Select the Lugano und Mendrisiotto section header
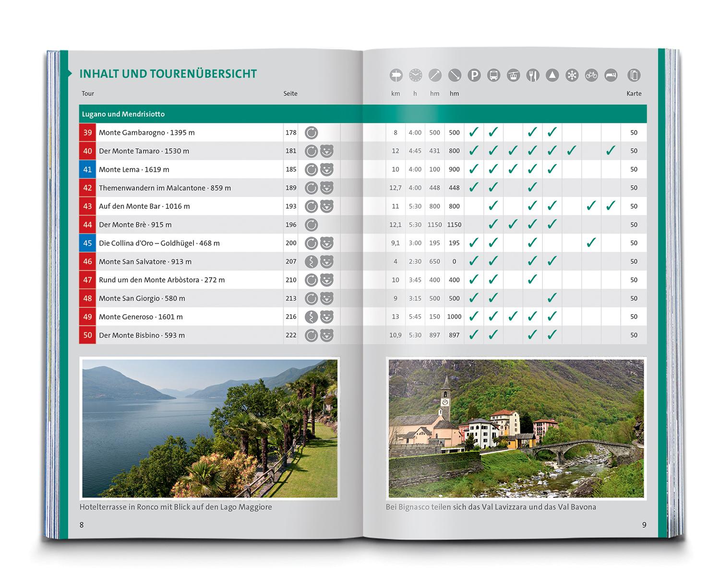The image size is (720, 588). click(x=123, y=114)
